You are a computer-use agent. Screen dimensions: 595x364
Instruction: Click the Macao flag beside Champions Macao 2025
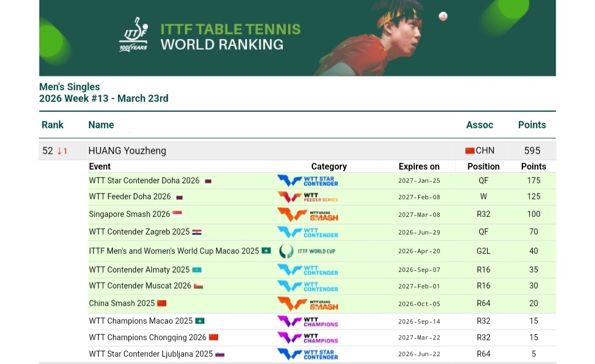coord(200,321)
